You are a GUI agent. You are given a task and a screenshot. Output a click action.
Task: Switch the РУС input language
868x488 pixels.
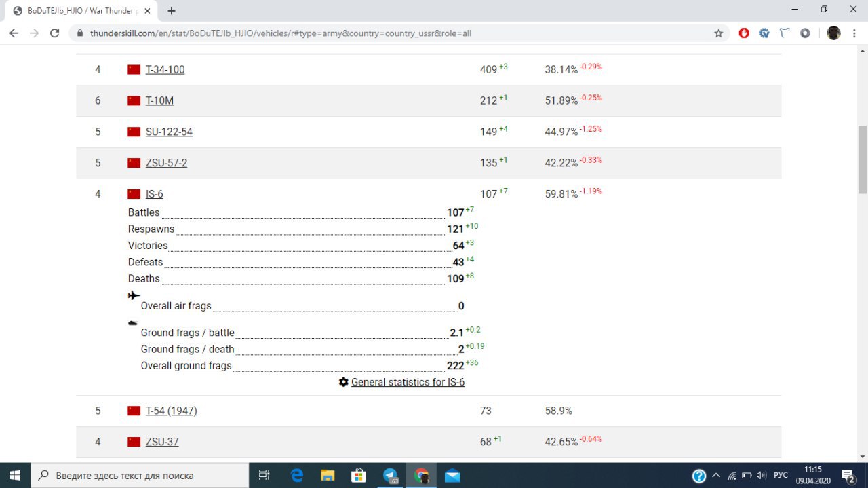(781, 476)
